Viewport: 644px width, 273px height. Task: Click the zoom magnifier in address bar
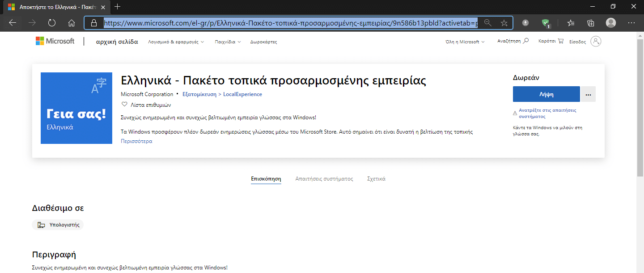pos(488,23)
